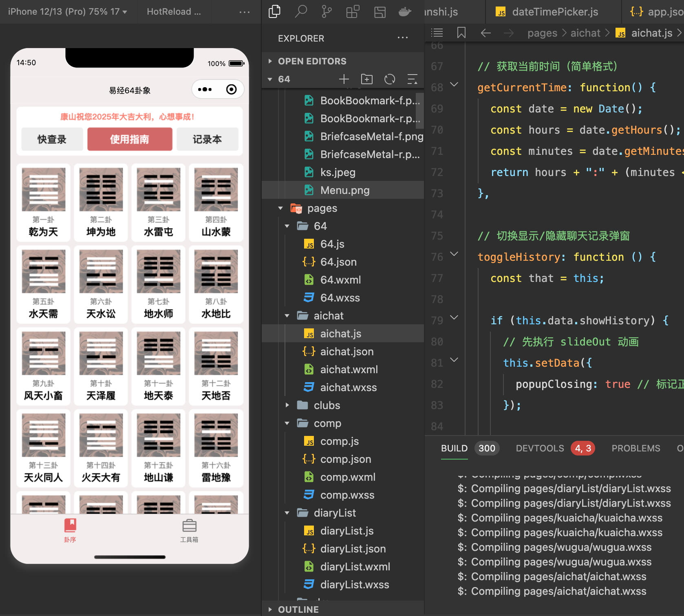This screenshot has height=616, width=684.
Task: Click New File icon in explorer header
Action: point(344,79)
